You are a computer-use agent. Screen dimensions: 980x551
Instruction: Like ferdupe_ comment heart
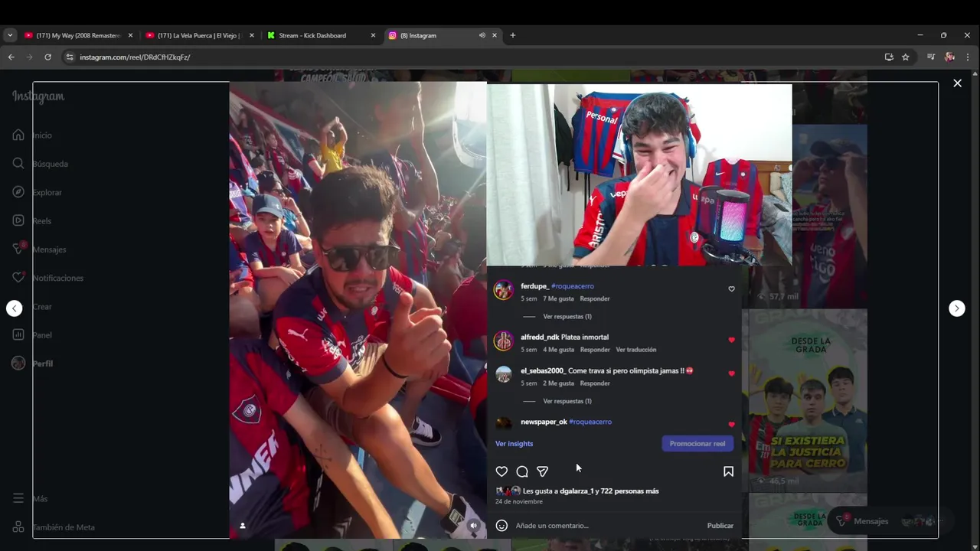click(x=731, y=289)
